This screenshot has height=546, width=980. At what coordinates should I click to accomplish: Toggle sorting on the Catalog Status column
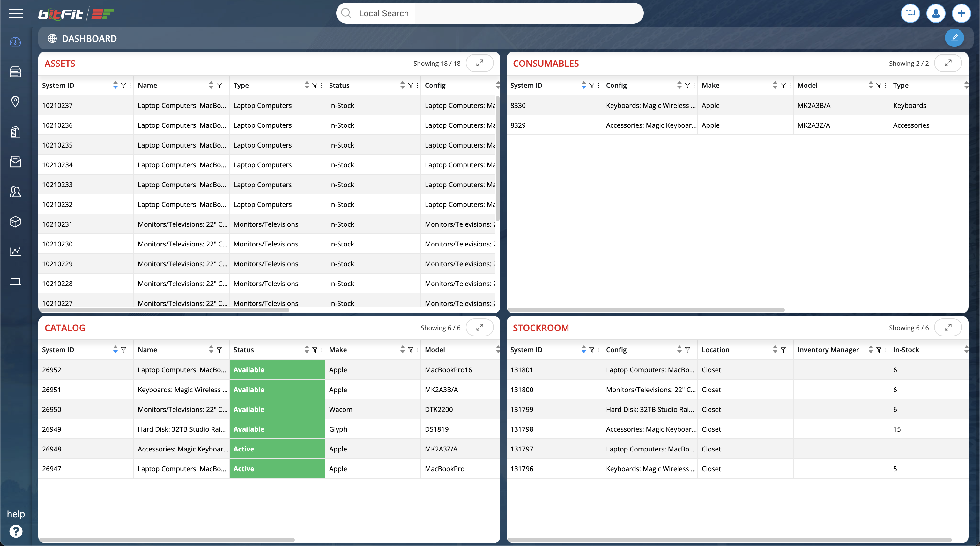coord(307,350)
